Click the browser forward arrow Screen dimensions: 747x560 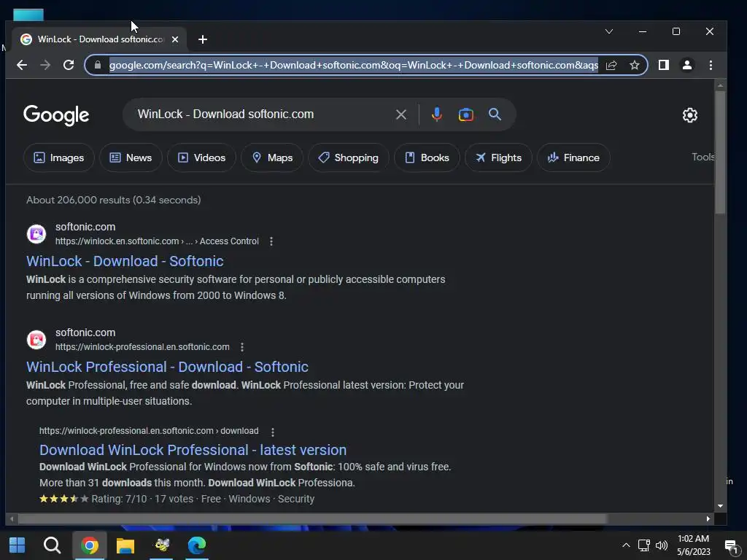click(x=45, y=65)
